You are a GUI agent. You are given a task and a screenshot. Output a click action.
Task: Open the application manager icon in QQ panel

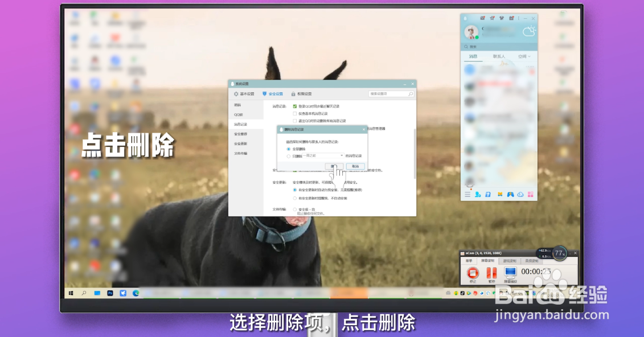pyautogui.click(x=530, y=195)
